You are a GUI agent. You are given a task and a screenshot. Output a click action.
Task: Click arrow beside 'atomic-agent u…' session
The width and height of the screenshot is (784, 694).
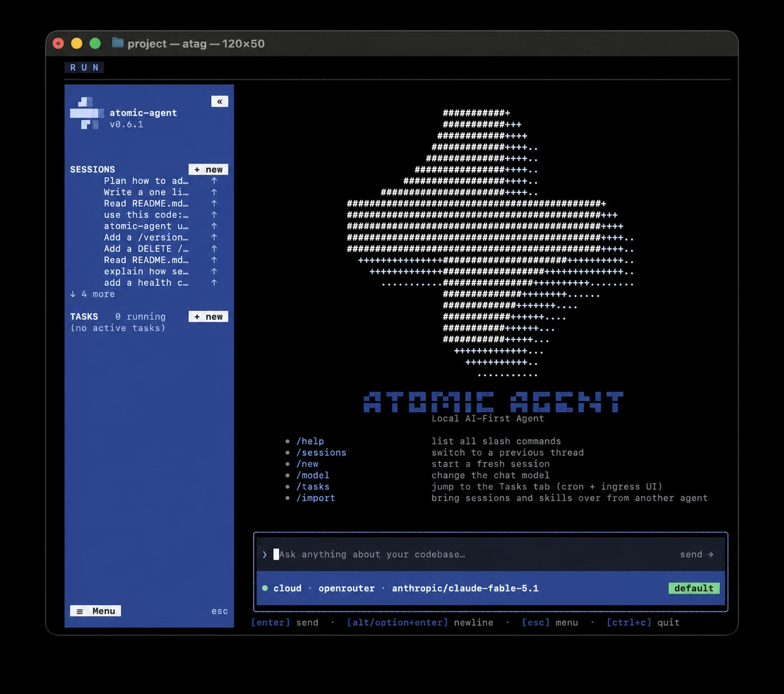[x=214, y=226]
